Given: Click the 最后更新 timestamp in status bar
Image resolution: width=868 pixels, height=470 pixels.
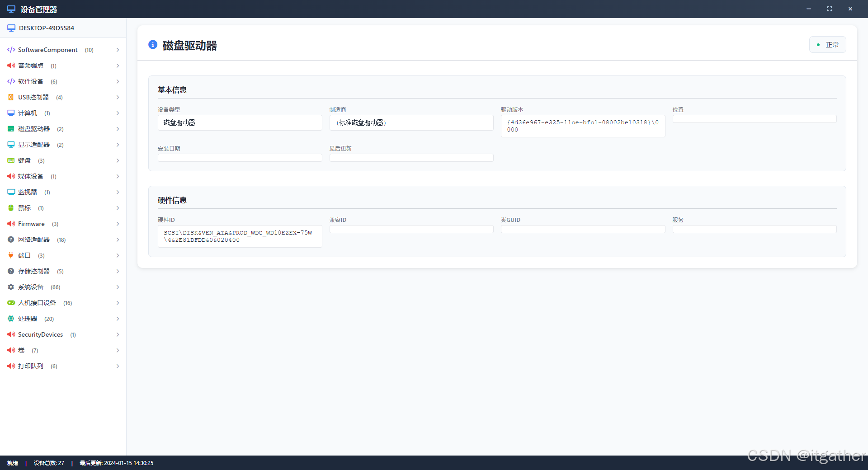Looking at the screenshot, I should (117, 463).
